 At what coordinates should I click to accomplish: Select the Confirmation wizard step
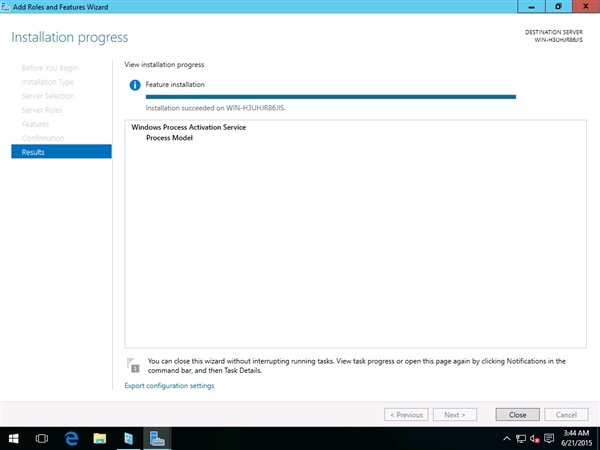pyautogui.click(x=43, y=138)
